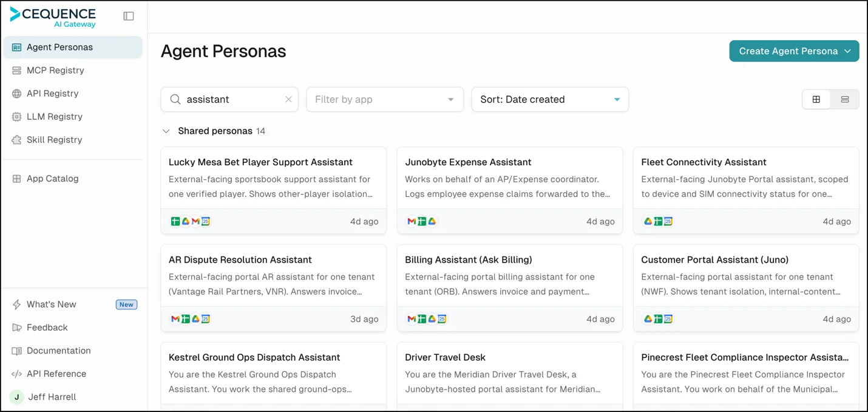Open the Sort: Date created dropdown
Image resolution: width=868 pixels, height=412 pixels.
[x=550, y=100]
